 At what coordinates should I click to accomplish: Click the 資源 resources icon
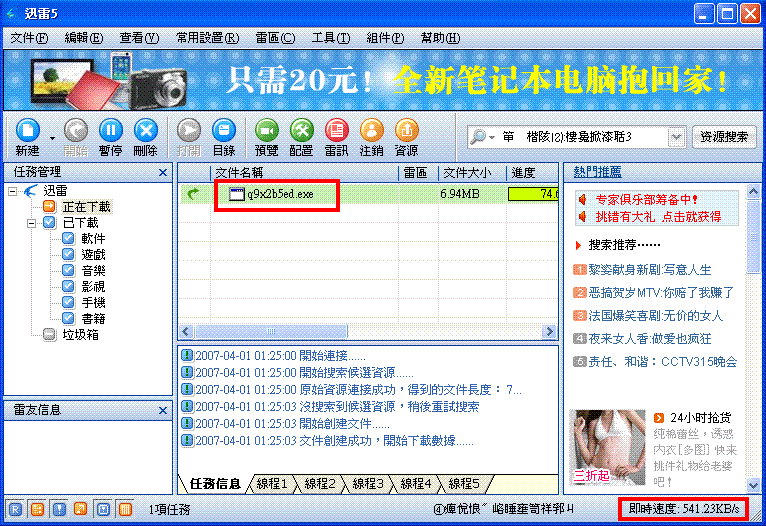click(406, 130)
